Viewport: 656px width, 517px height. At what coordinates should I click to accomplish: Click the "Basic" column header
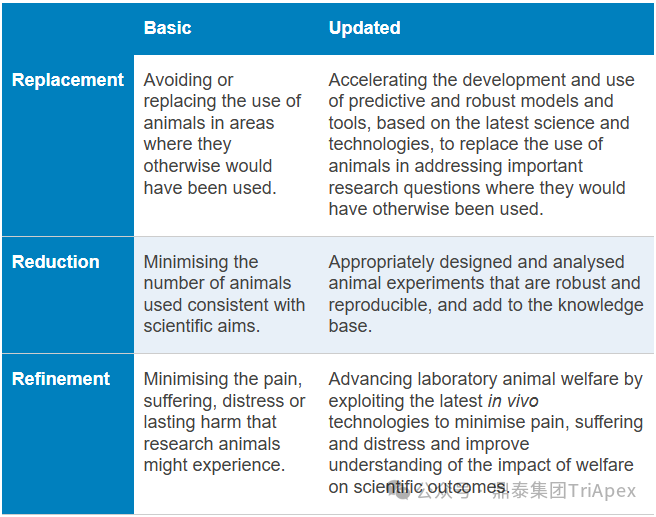click(x=167, y=28)
